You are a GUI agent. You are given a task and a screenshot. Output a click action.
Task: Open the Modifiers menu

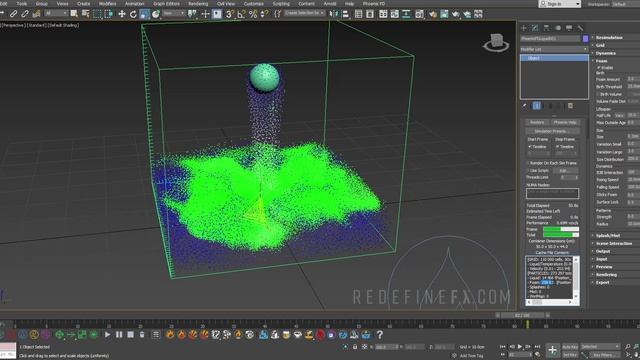[x=107, y=4]
